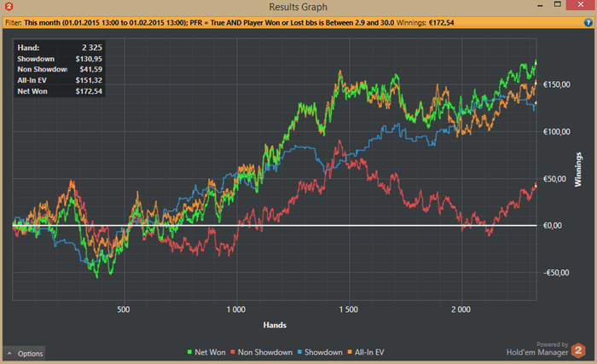This screenshot has height=364, width=597.
Task: Open the Options panel
Action: [x=25, y=353]
